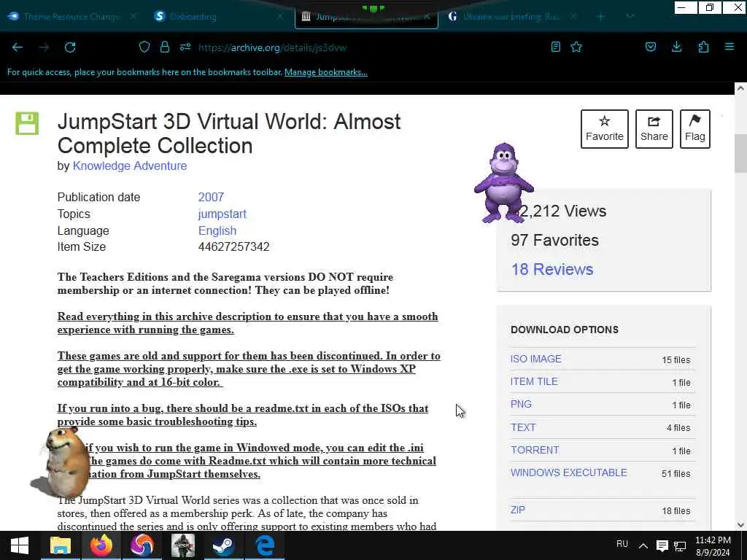This screenshot has height=560, width=747.
Task: Switch to the Theme Resource Change tab
Action: (71, 16)
